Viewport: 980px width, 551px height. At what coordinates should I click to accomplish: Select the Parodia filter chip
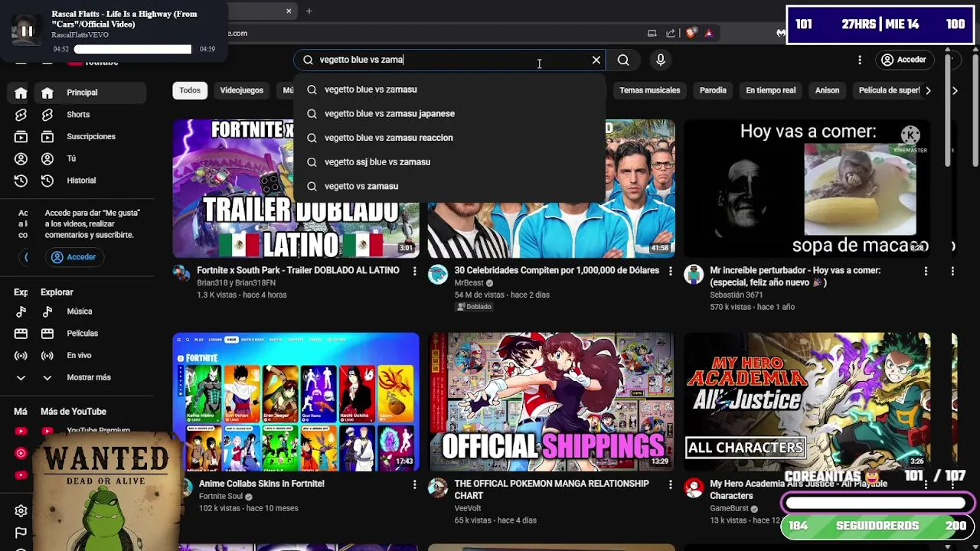(713, 90)
